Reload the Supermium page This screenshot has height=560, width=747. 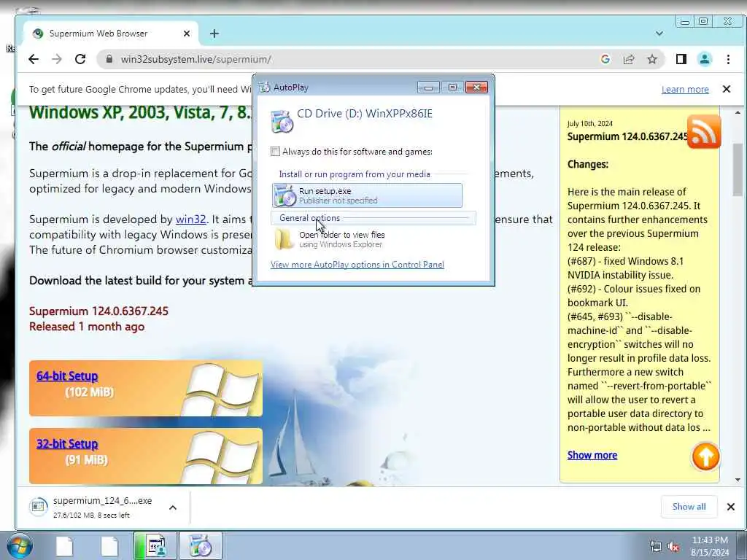coord(80,59)
